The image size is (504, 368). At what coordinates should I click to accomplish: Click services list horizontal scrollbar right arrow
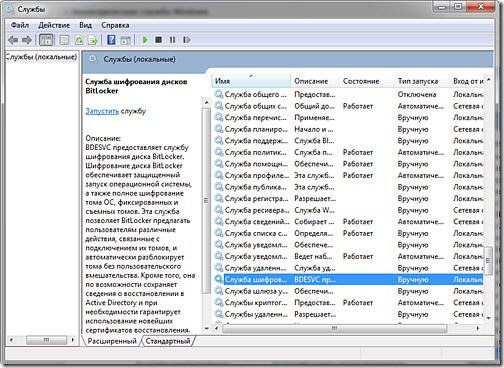478,328
